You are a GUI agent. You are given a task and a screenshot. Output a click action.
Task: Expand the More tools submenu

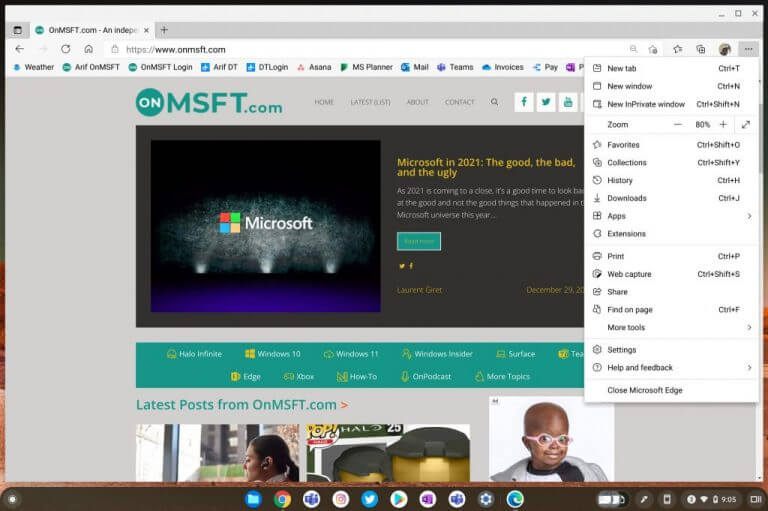[x=672, y=327]
